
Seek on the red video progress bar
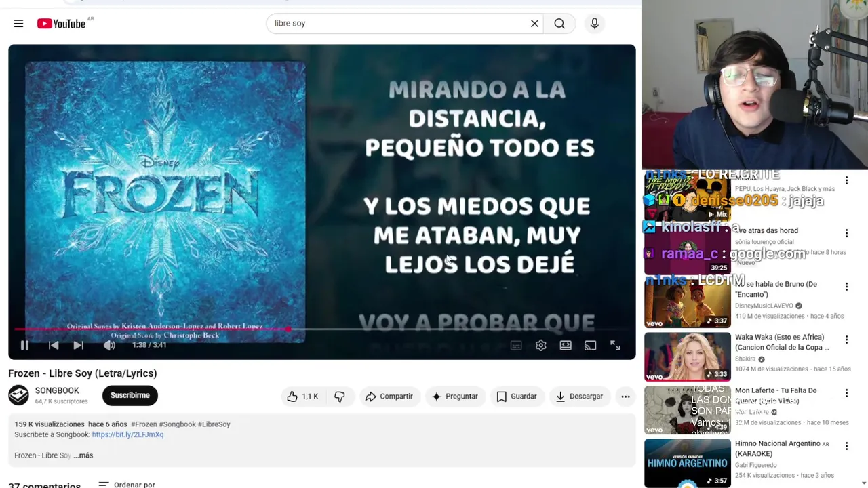pyautogui.click(x=321, y=329)
